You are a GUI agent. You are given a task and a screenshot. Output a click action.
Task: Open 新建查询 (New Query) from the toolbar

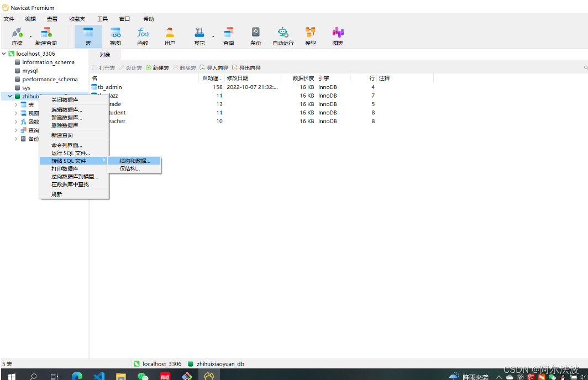click(46, 36)
